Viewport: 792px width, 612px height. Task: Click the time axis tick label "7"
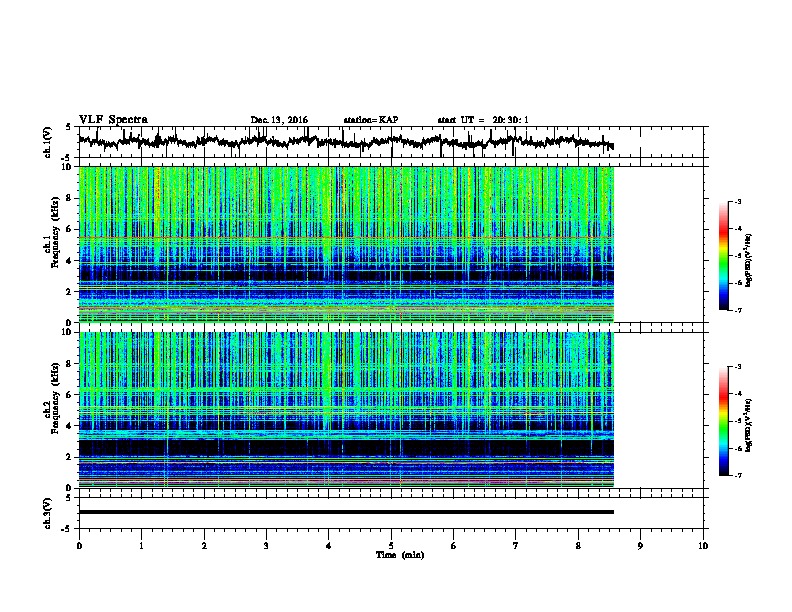516,546
